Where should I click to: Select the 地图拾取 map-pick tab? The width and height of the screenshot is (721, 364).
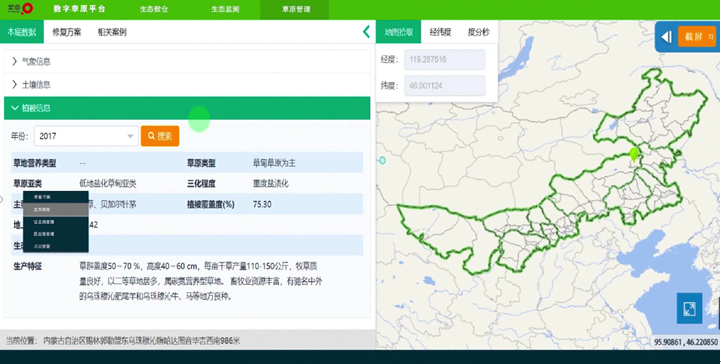coord(399,32)
